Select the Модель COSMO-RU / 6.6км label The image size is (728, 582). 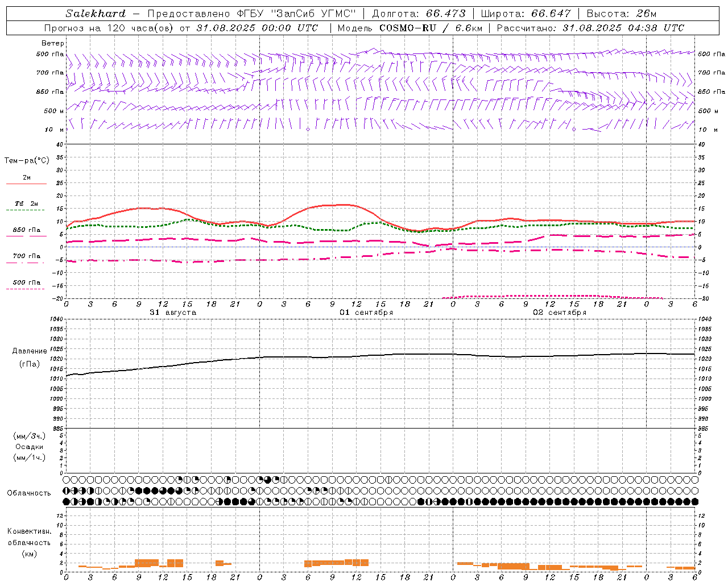(410, 28)
